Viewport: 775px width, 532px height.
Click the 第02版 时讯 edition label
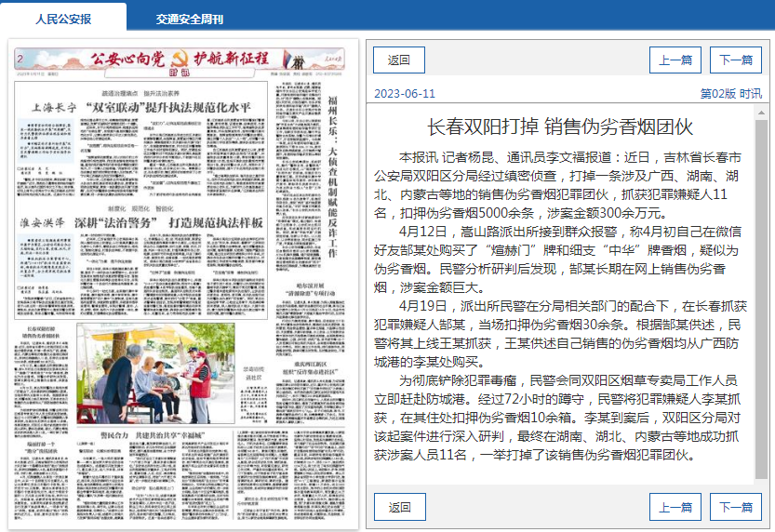(730, 93)
